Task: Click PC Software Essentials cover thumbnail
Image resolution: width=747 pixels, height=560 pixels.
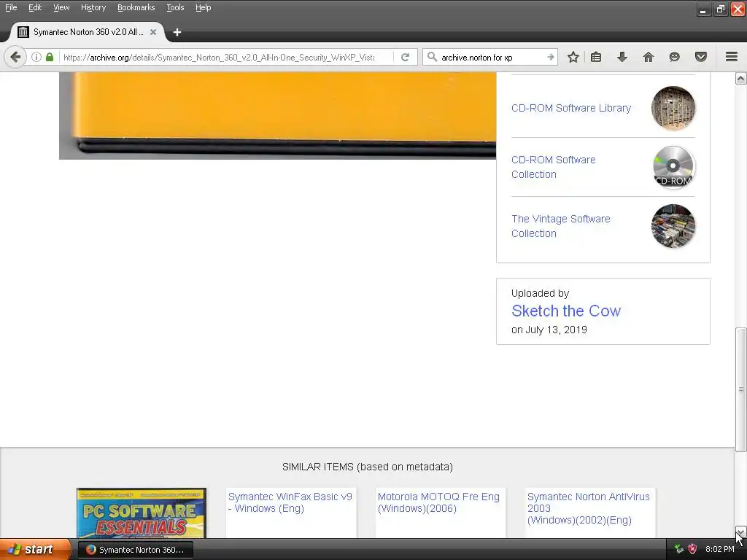Action: (x=142, y=513)
